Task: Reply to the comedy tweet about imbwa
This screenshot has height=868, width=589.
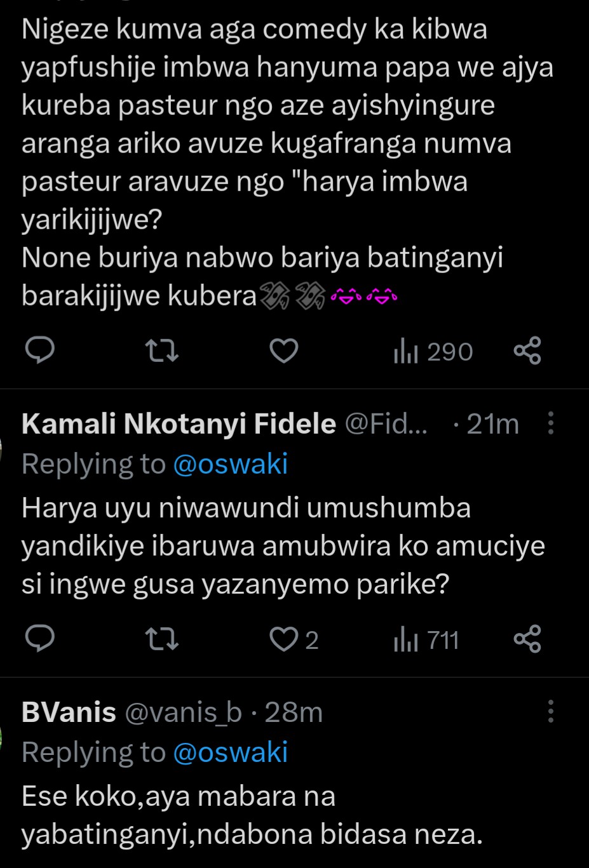Action: pyautogui.click(x=39, y=351)
